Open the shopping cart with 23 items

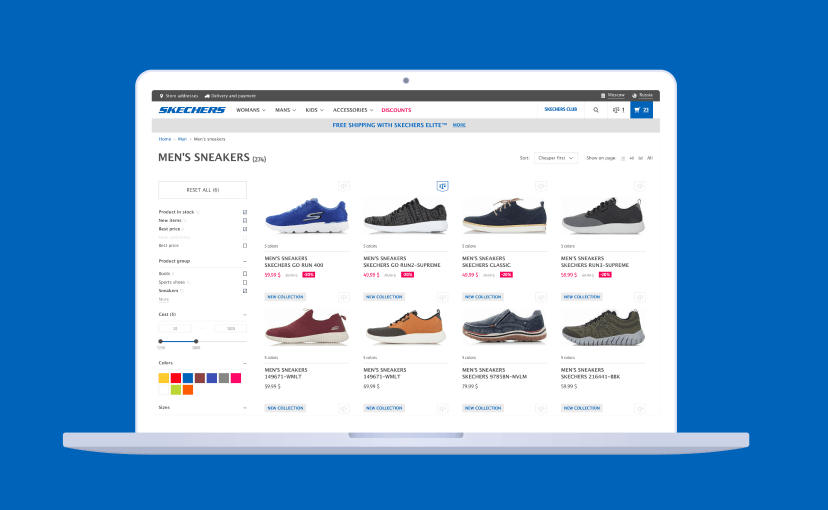coord(642,110)
